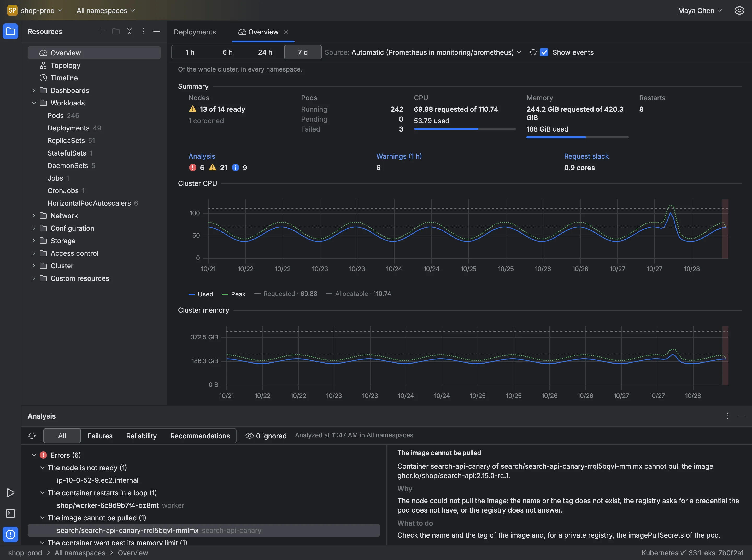
Task: Open the Run tool window icon
Action: click(10, 492)
